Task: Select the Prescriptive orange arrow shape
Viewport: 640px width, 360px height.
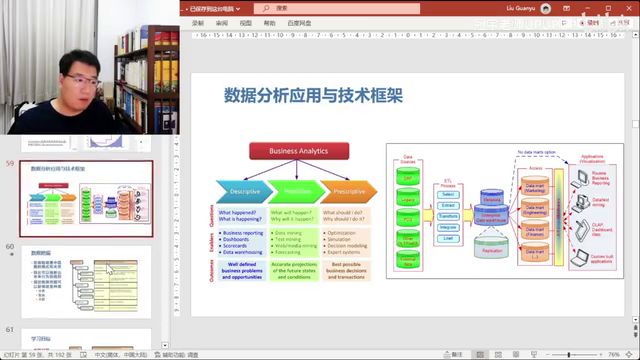Action: click(x=349, y=191)
